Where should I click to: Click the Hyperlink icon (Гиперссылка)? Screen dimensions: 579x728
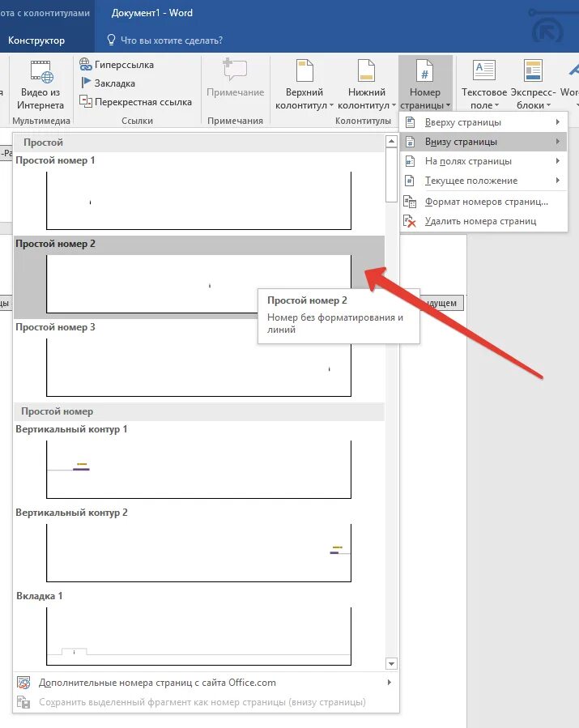coord(86,64)
